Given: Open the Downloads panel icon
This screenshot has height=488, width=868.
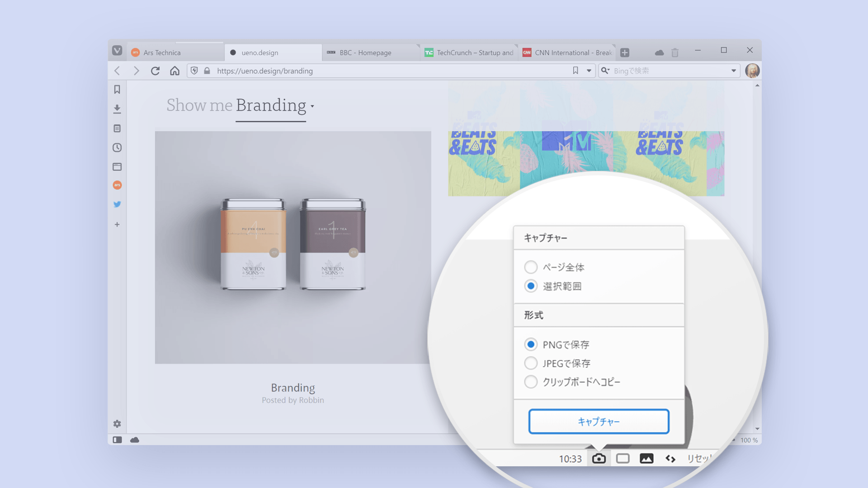Looking at the screenshot, I should point(117,109).
